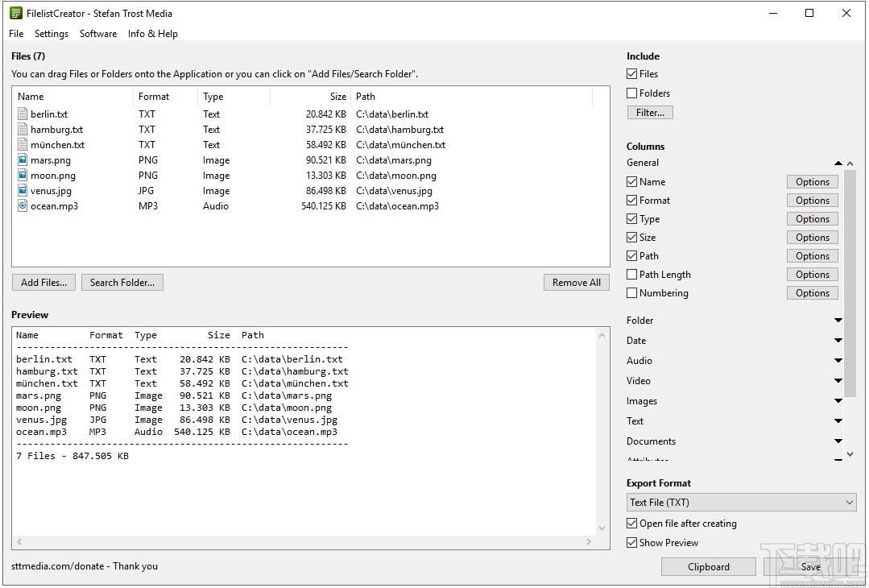
Task: Expand the Images columns section
Action: (x=838, y=401)
